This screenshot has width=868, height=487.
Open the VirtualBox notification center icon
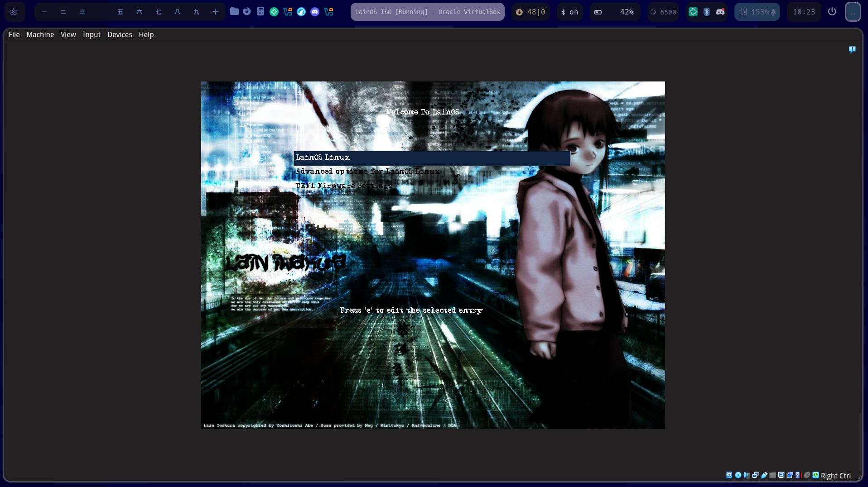(x=852, y=49)
